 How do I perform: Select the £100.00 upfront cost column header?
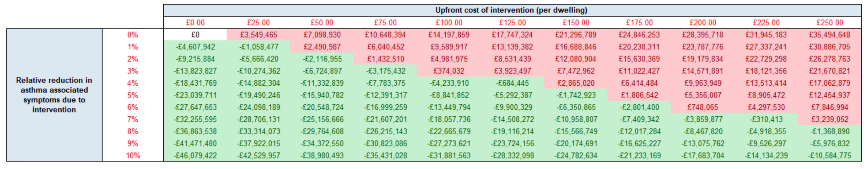tap(449, 23)
